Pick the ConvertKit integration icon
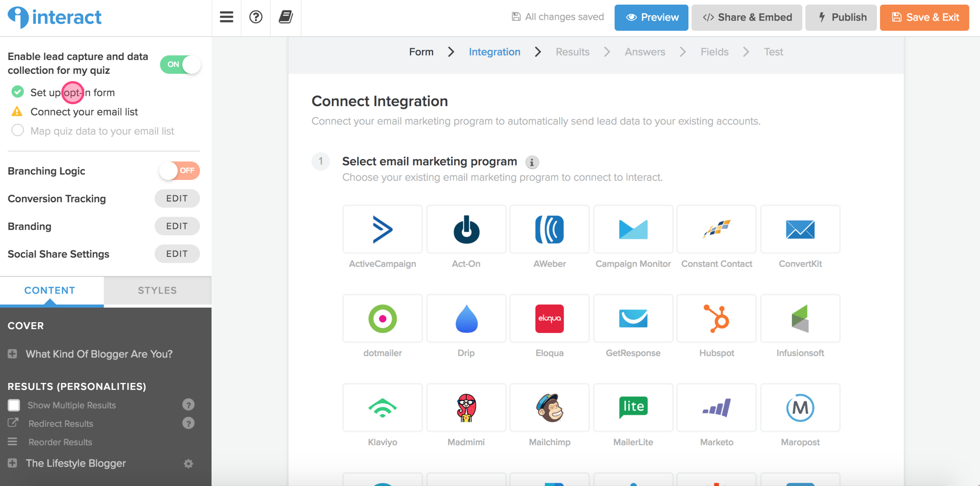 coord(800,229)
